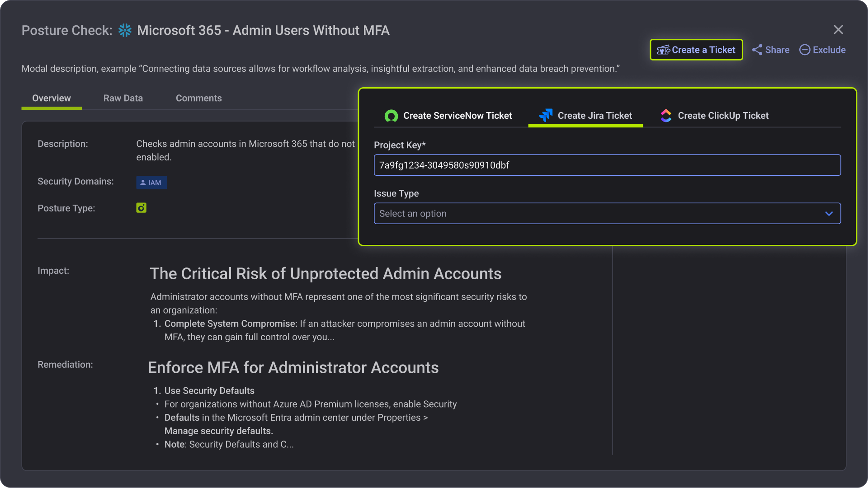Open the Share link
This screenshot has height=488, width=868.
771,50
